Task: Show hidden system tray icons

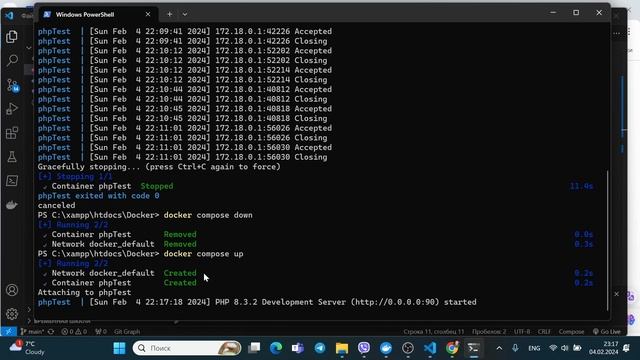Action: pyautogui.click(x=499, y=348)
